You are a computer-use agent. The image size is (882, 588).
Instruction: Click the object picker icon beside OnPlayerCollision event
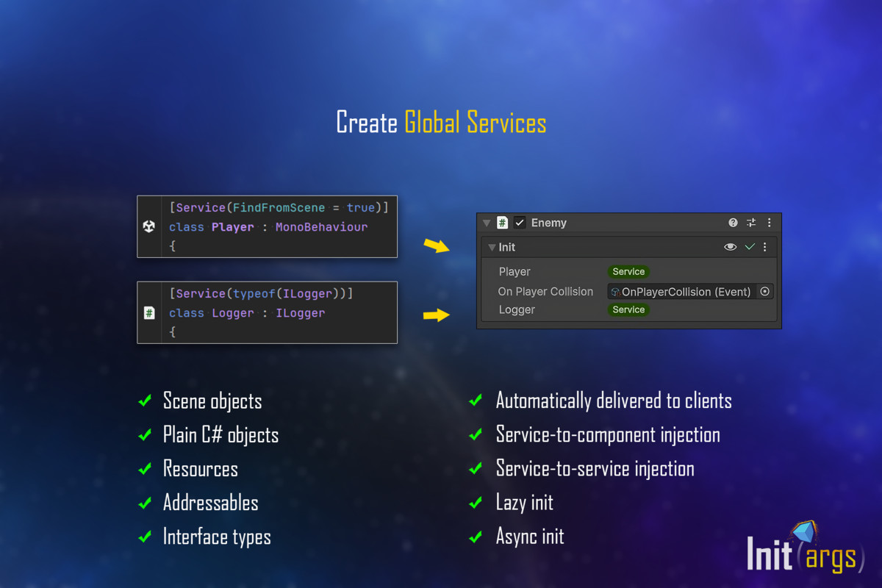[764, 292]
